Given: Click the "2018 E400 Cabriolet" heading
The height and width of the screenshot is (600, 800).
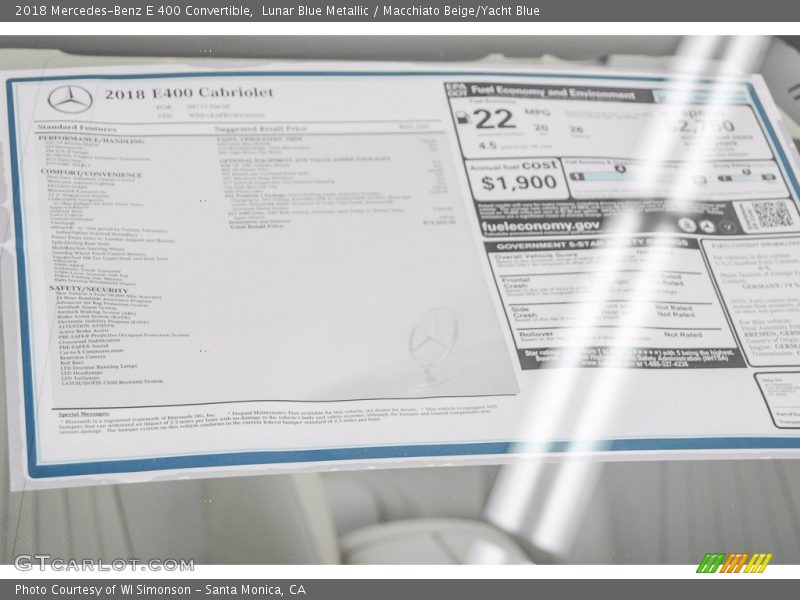Looking at the screenshot, I should (189, 93).
